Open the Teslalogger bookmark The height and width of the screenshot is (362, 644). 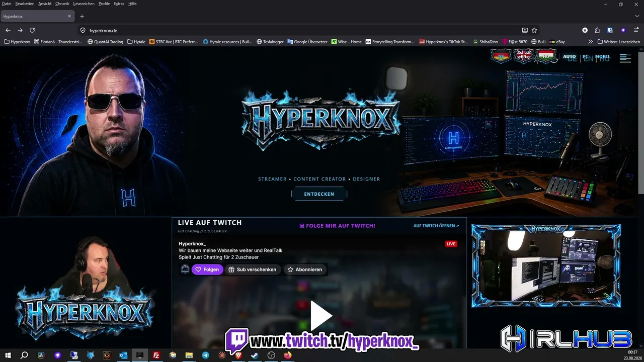[270, 42]
